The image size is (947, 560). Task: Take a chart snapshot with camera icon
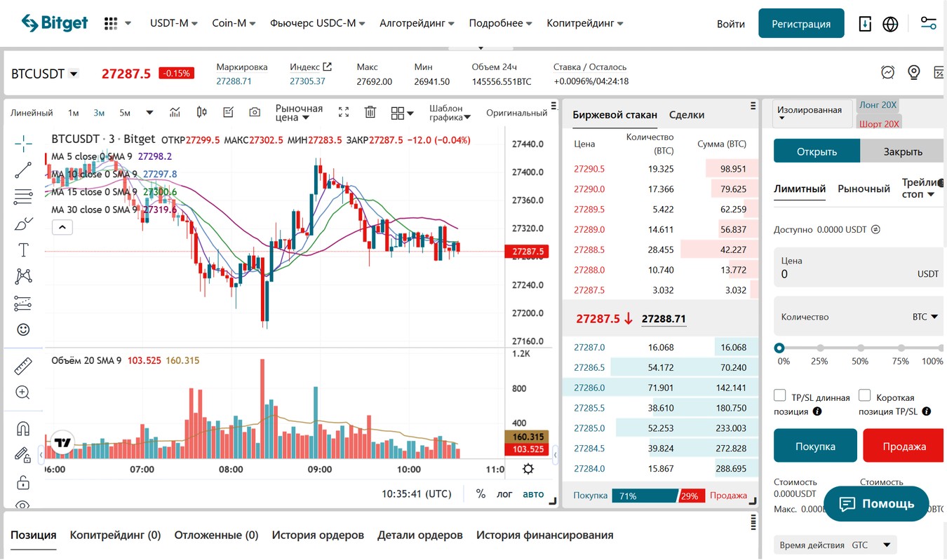(255, 112)
